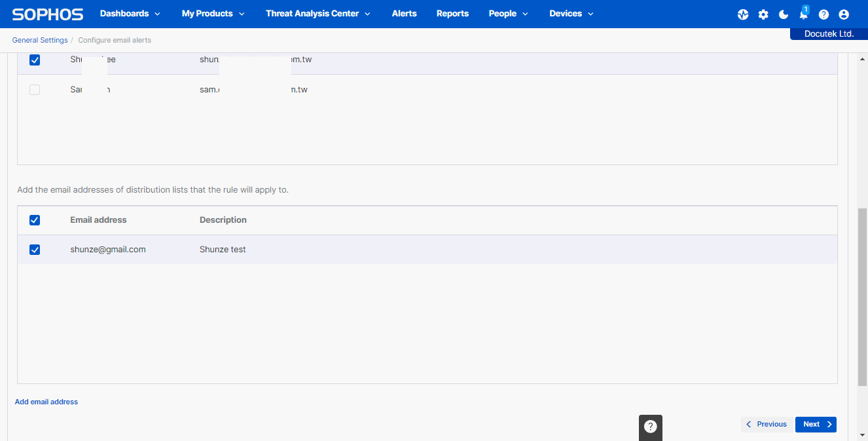Click the page vertical scrollbar thumb

[862, 297]
